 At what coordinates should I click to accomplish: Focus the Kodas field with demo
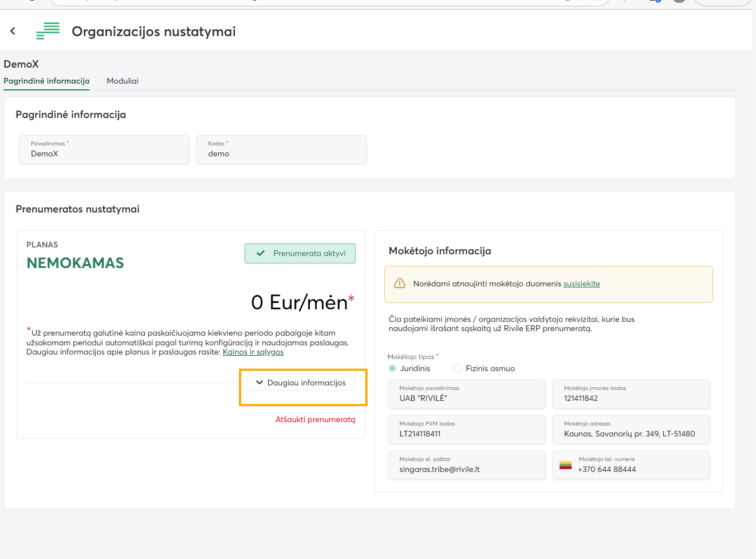[x=281, y=150]
